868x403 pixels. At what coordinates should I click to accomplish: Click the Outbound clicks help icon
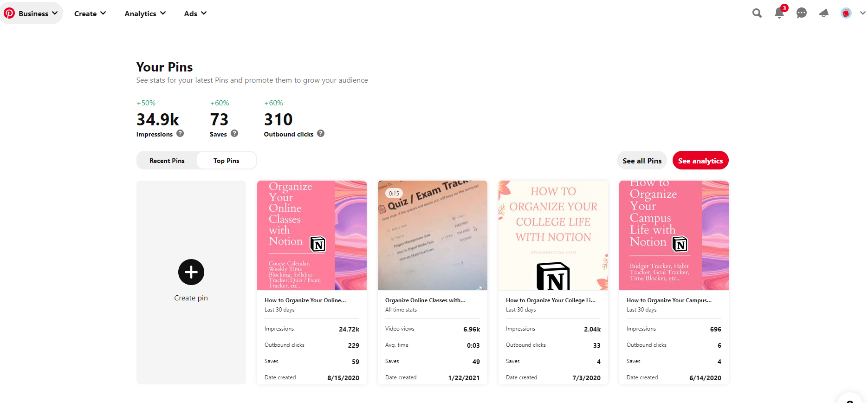coord(321,133)
